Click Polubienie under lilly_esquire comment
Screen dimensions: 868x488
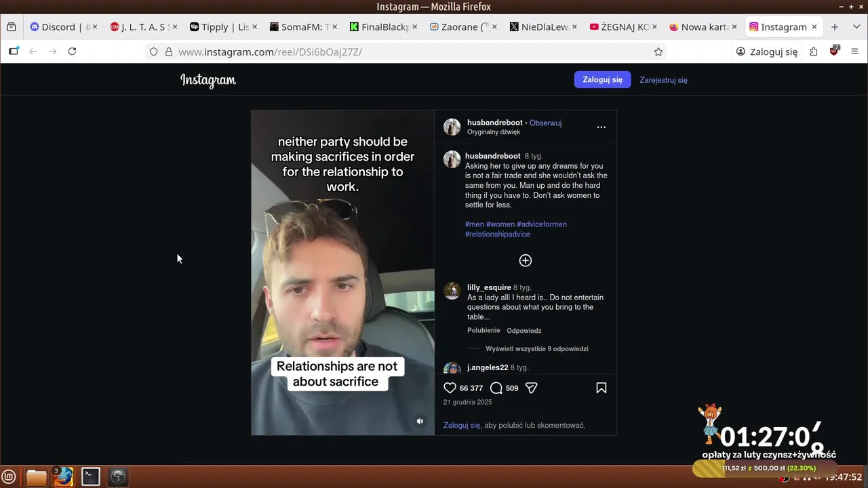pos(484,330)
